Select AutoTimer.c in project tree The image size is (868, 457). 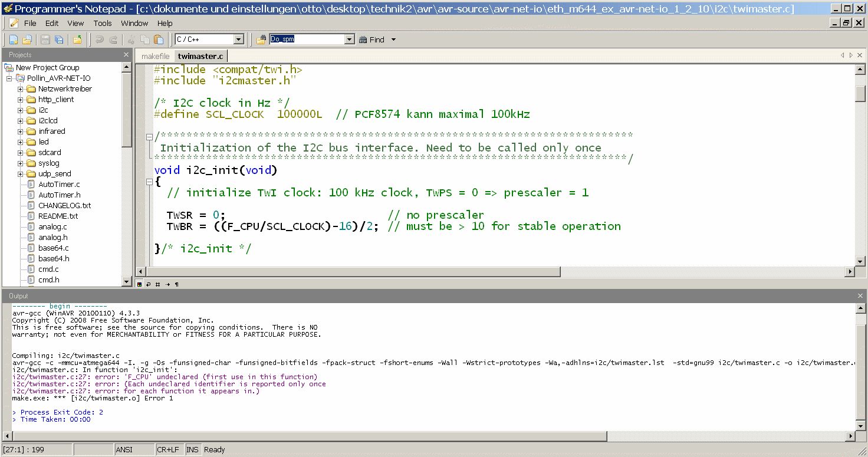coord(59,185)
